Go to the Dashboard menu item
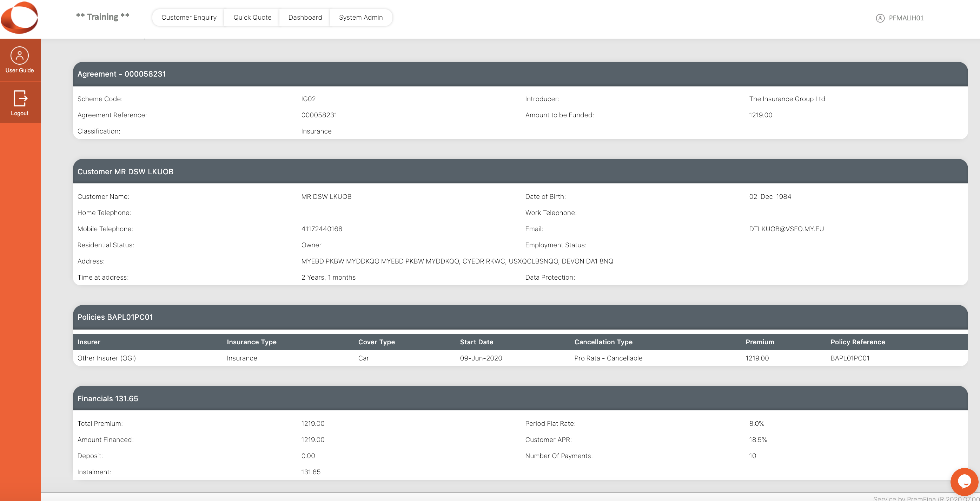Screen dimensions: 980x501 tap(305, 18)
